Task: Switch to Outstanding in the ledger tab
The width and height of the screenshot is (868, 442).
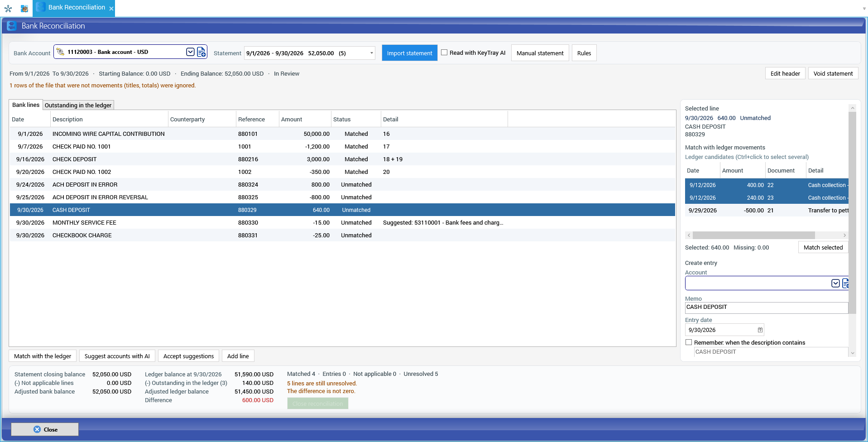Action: coord(78,106)
